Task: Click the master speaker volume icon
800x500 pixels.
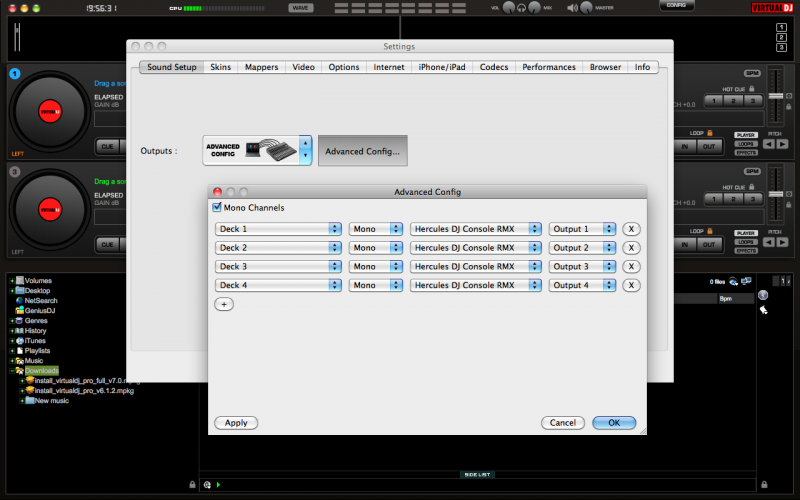Action: click(572, 8)
